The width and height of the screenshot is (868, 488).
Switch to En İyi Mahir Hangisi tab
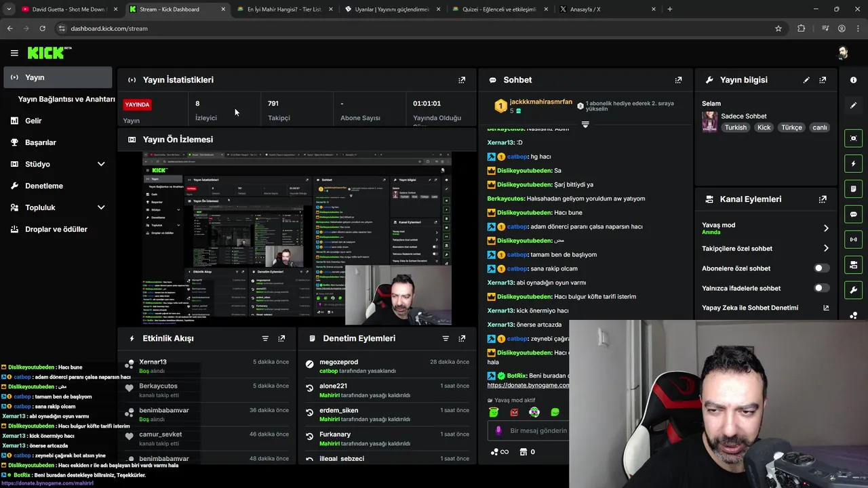(x=283, y=9)
